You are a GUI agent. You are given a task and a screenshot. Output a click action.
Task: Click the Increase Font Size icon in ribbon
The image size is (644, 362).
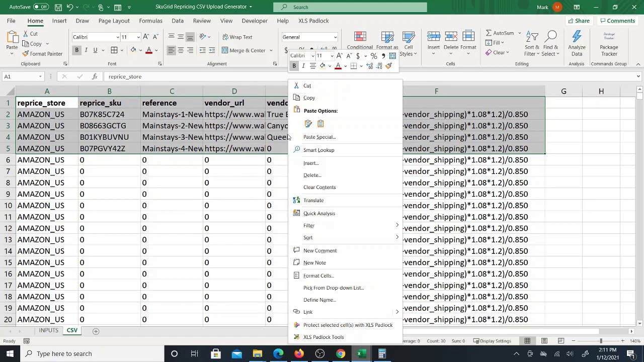point(146,37)
